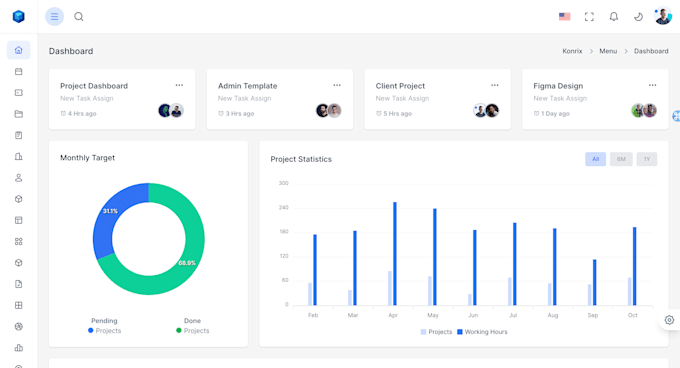The height and width of the screenshot is (368, 680).
Task: Select the All range in Project Statistics
Action: point(595,159)
